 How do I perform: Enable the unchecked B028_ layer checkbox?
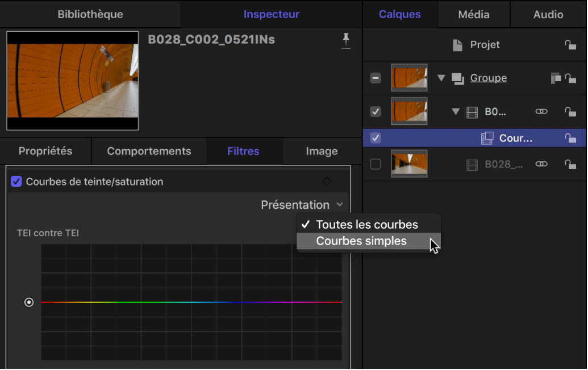pos(376,165)
